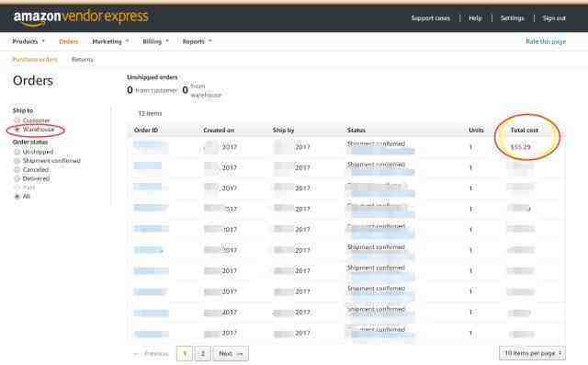Expand the Products menu

28,41
